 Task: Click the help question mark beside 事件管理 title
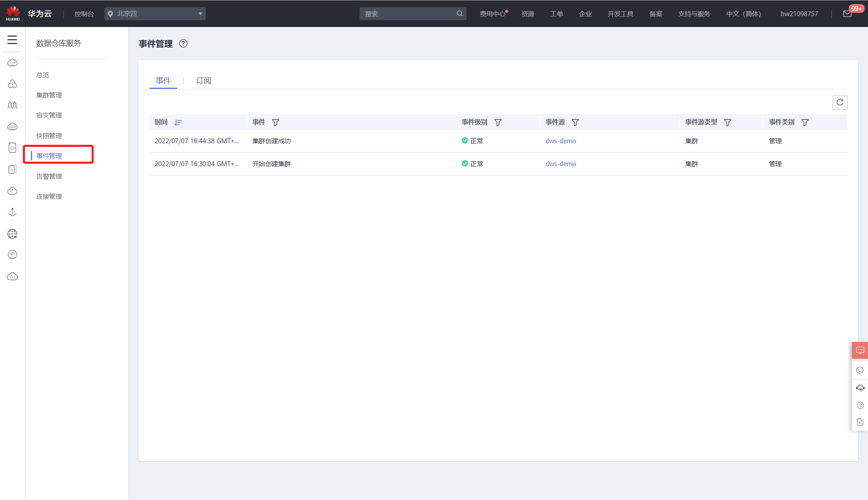tap(183, 43)
